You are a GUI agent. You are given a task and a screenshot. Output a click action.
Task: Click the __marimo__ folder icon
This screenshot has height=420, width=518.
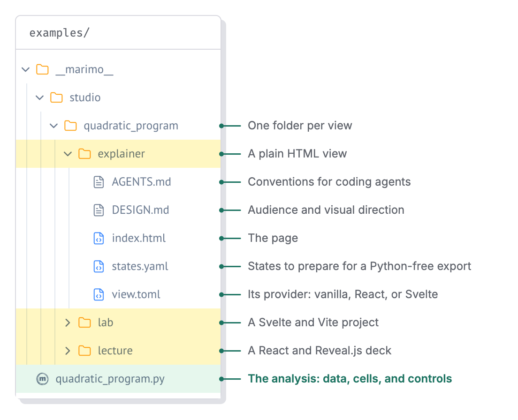(42, 70)
